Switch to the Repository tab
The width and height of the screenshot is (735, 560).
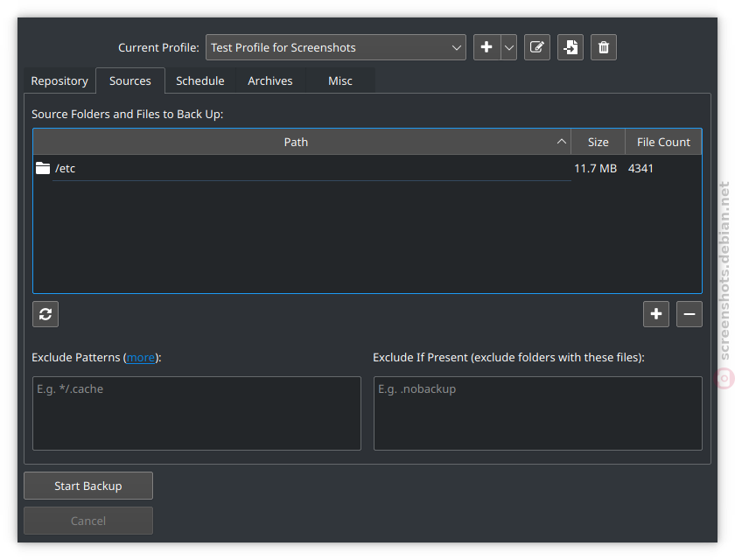point(59,80)
